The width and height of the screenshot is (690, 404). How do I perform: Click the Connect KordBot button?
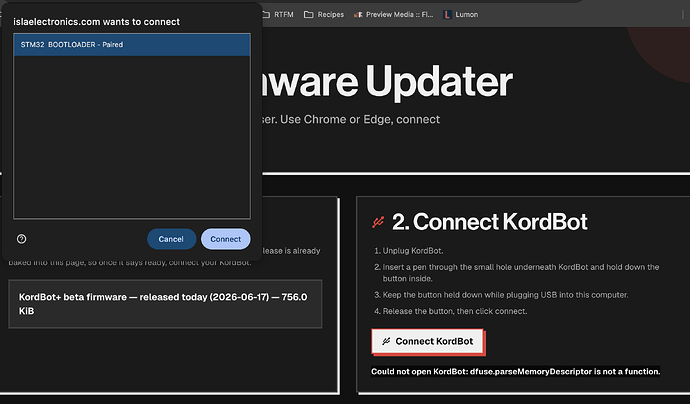coord(427,341)
